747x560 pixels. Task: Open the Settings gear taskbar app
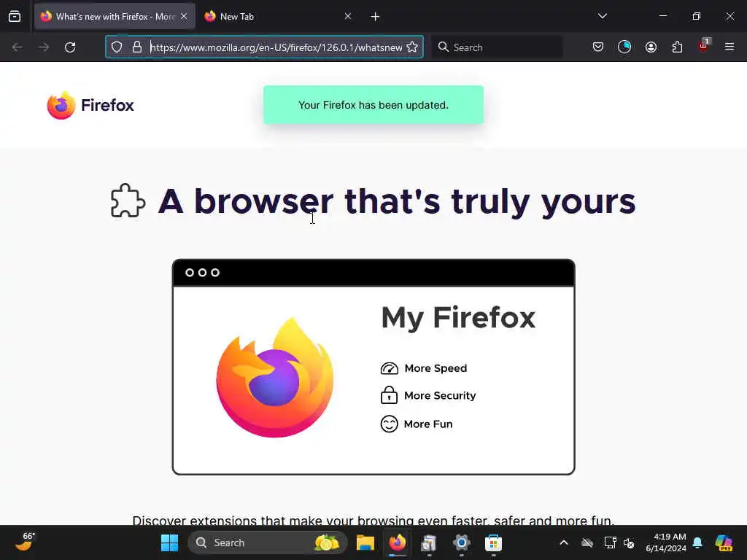(461, 542)
